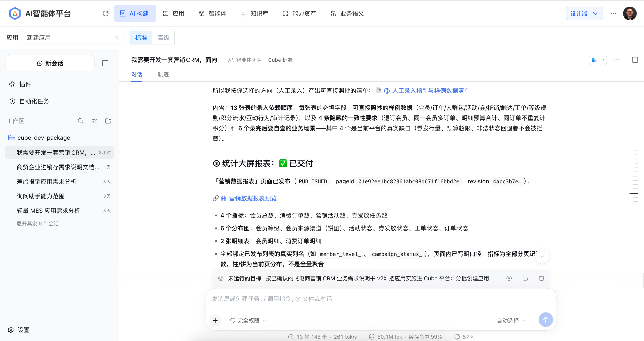Expand the dropdown arrow next to the agent icon

pos(603,60)
